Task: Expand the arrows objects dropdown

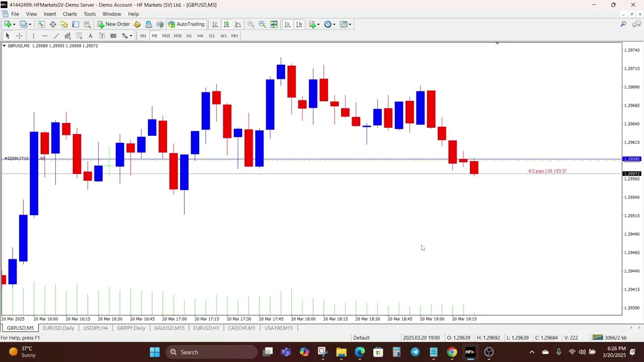Action: coord(131,36)
